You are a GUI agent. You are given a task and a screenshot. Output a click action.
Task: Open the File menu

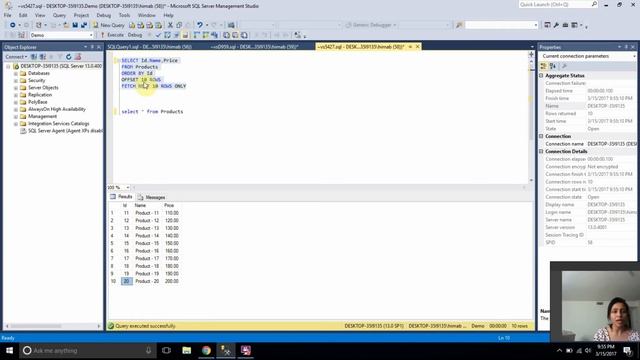click(8, 15)
